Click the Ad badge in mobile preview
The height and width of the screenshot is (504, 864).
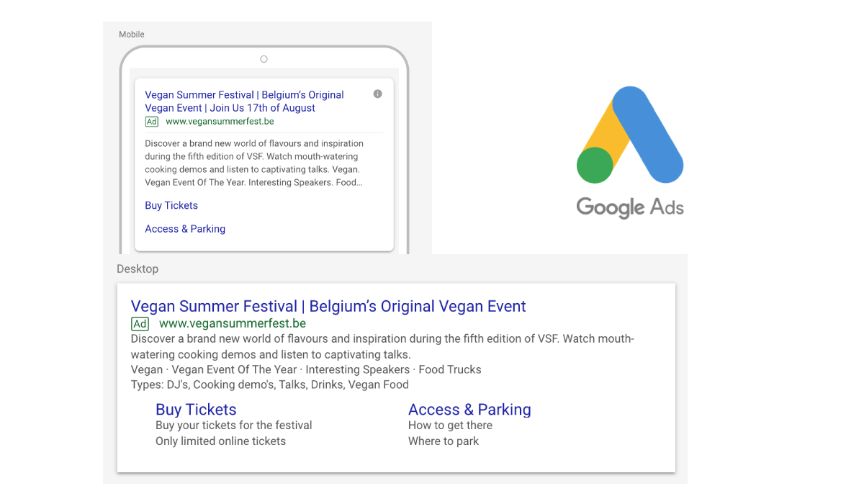(152, 122)
